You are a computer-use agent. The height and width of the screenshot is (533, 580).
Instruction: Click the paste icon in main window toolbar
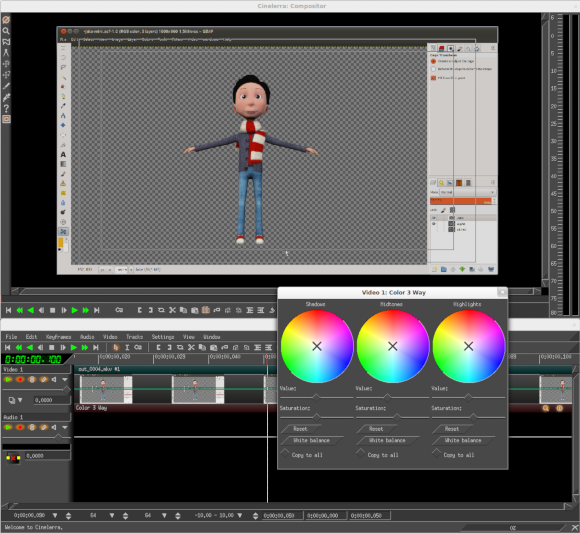[x=213, y=347]
